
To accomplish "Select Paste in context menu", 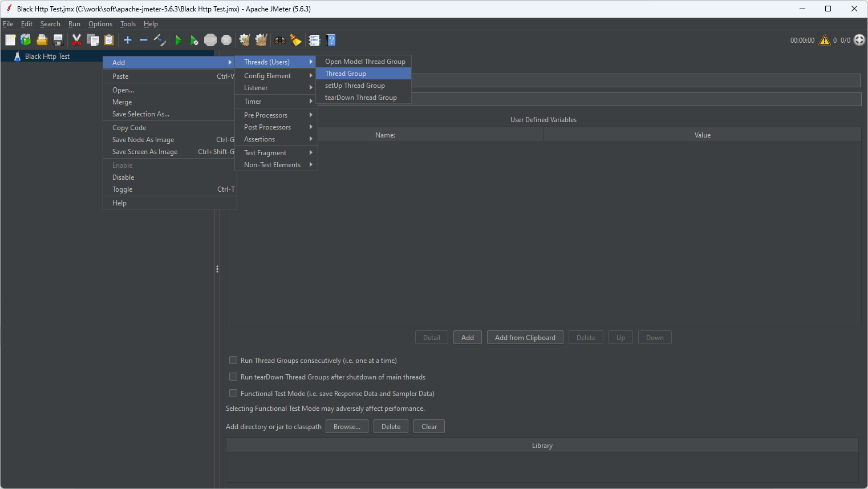I will (170, 76).
